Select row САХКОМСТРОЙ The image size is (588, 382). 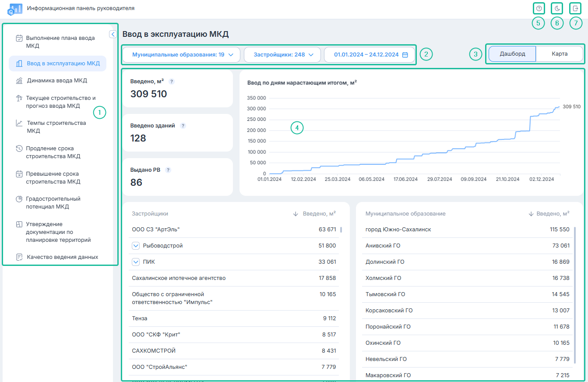coord(234,351)
